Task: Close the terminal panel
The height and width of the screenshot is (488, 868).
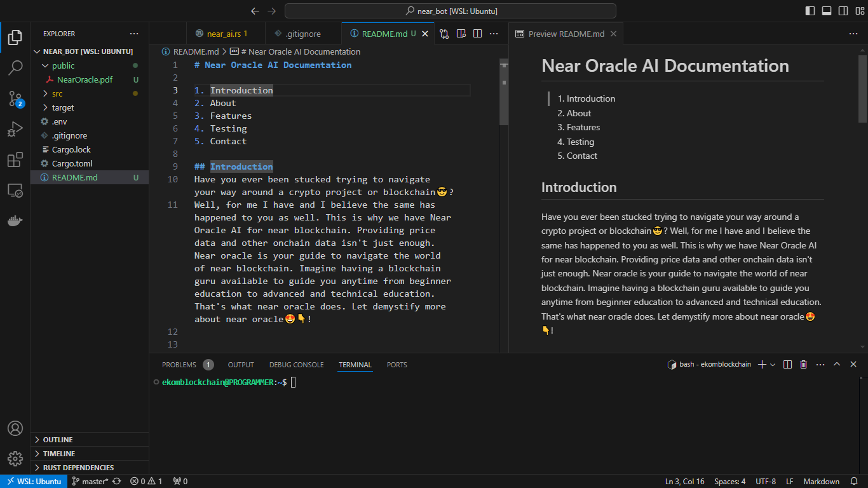Action: coord(853,364)
